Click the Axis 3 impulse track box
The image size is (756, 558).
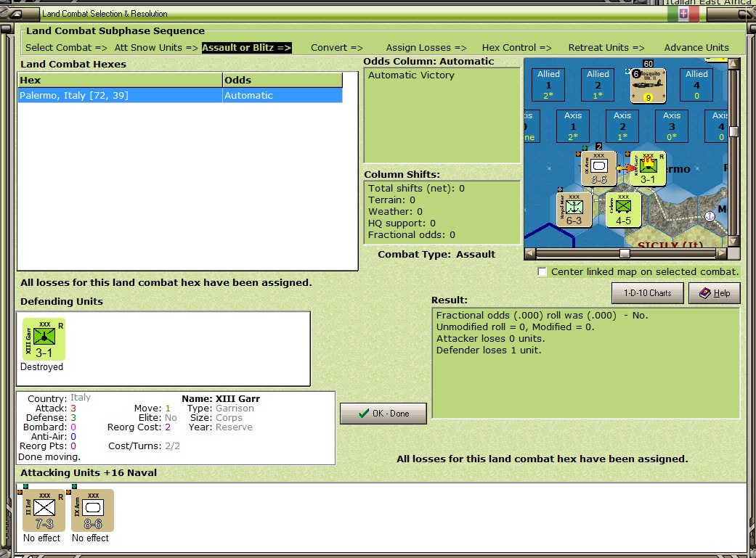click(x=672, y=126)
